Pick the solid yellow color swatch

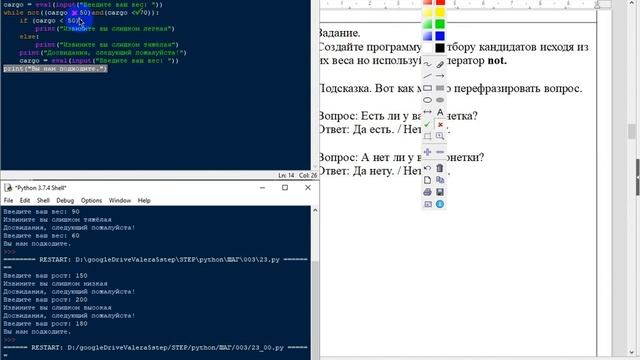point(440,12)
